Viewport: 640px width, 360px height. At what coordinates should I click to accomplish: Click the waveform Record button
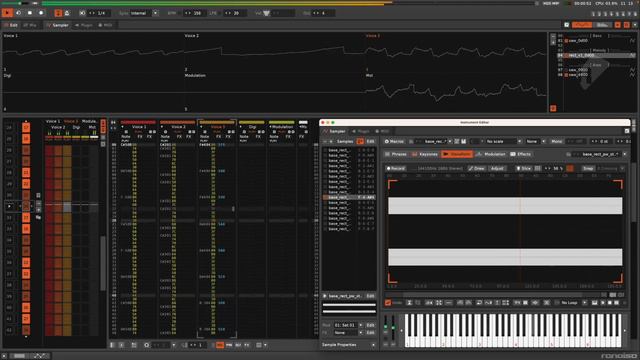pyautogui.click(x=396, y=169)
